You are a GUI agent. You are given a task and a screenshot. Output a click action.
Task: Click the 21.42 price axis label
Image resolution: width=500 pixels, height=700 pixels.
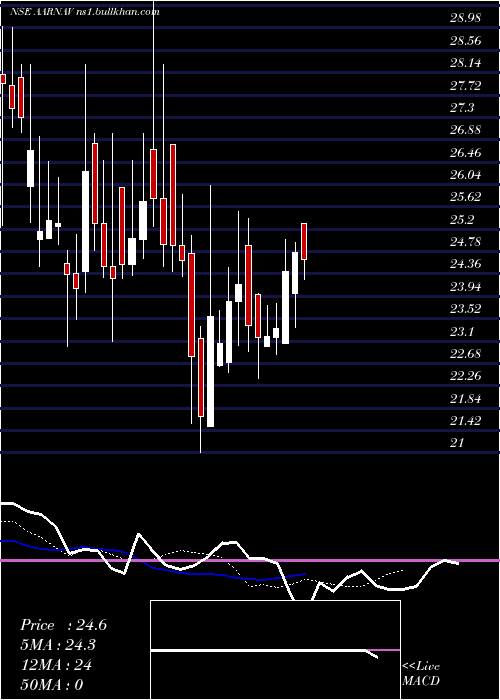pos(465,421)
